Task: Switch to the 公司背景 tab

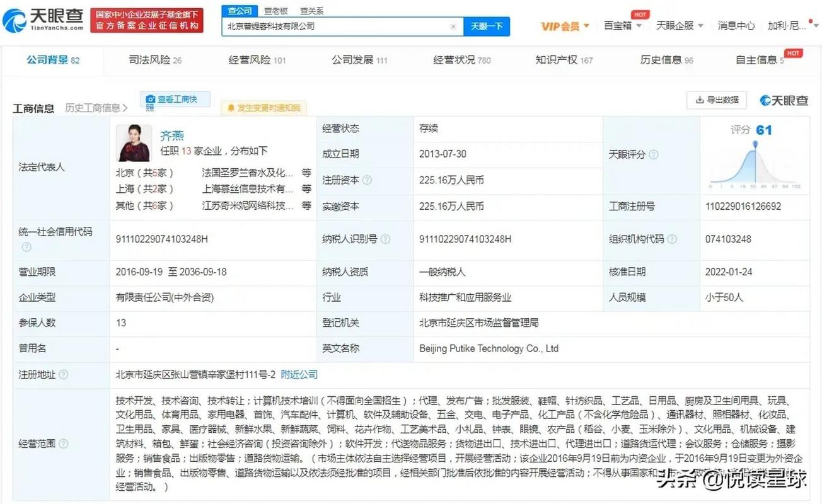Action: (x=53, y=60)
